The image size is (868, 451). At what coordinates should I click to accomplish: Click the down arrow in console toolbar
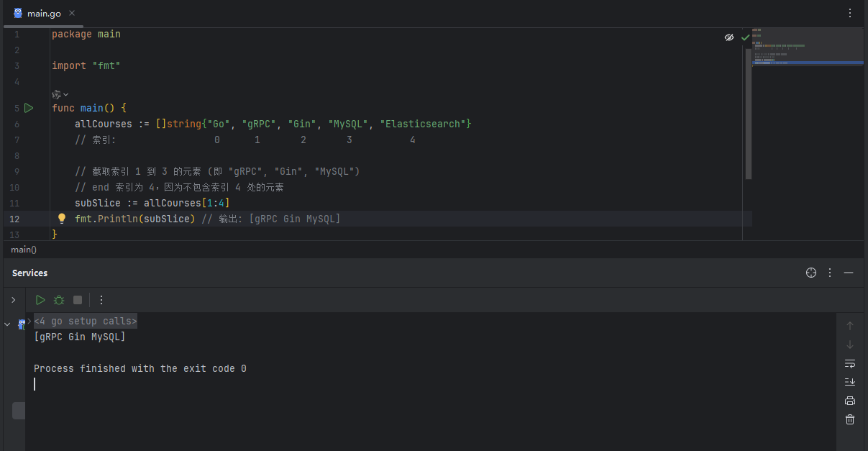click(x=850, y=345)
